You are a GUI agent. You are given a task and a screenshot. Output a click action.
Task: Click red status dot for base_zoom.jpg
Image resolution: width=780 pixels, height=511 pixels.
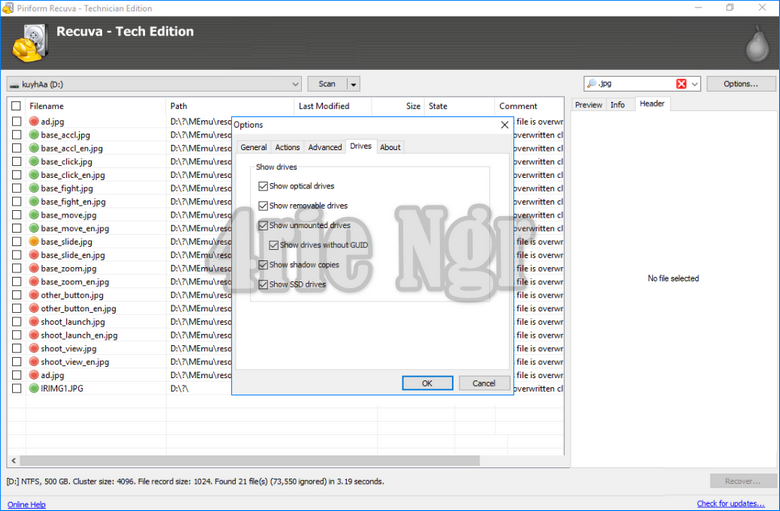click(34, 268)
